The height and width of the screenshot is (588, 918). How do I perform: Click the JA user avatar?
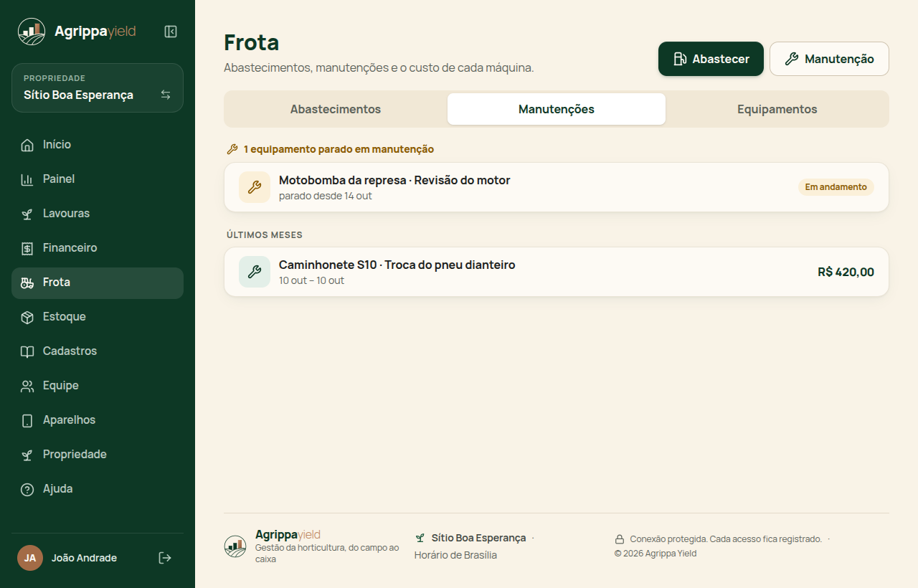(30, 558)
